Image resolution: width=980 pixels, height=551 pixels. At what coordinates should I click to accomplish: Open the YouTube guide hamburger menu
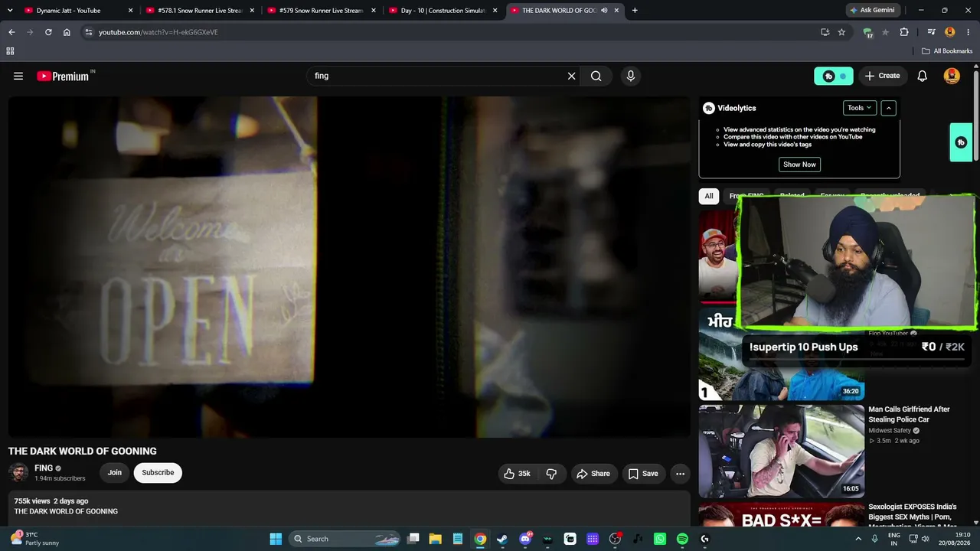[x=18, y=76]
